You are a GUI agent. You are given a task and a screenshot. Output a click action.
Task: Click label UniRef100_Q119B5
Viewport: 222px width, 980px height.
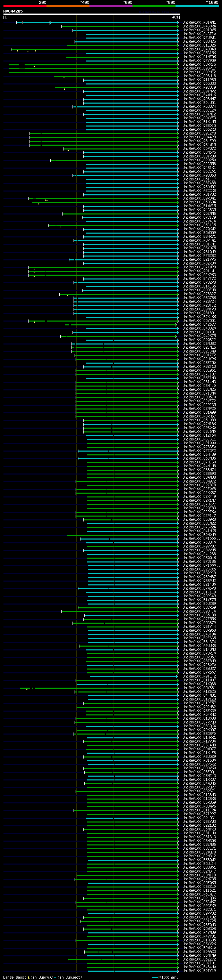[x=199, y=80]
